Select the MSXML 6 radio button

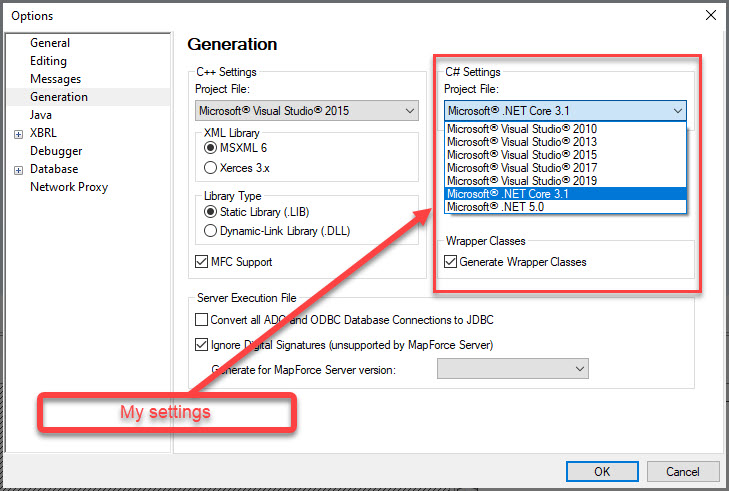point(210,148)
